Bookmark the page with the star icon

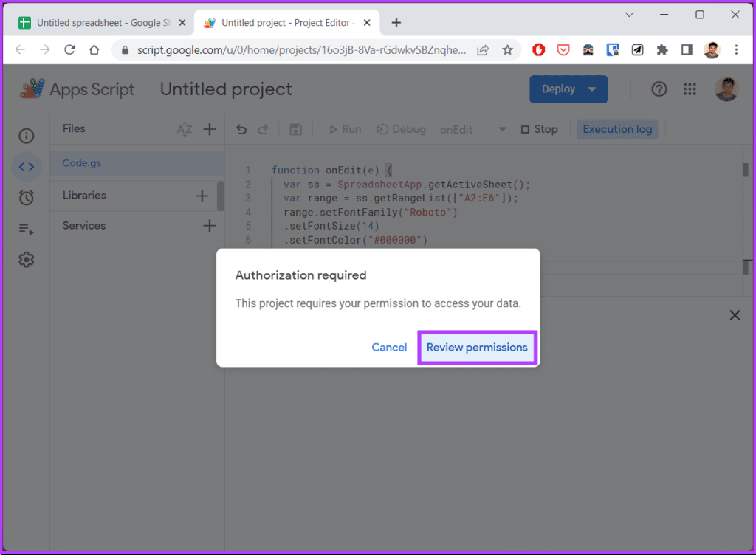tap(507, 49)
